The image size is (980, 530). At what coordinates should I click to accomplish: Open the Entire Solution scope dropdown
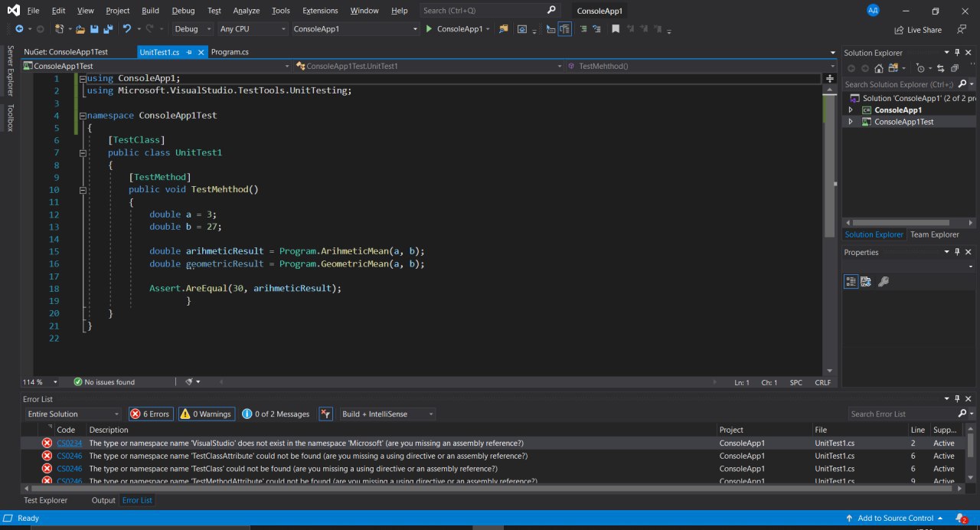click(x=73, y=414)
